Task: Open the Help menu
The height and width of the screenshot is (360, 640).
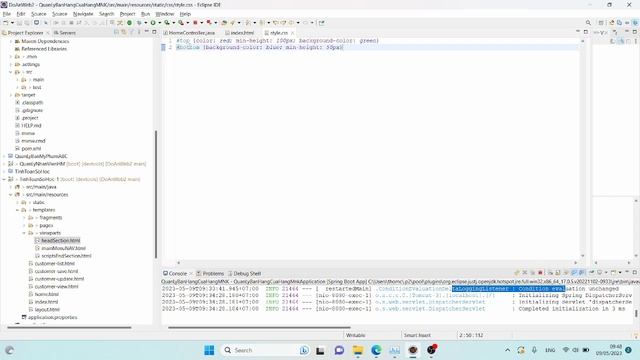Action: pyautogui.click(x=185, y=14)
